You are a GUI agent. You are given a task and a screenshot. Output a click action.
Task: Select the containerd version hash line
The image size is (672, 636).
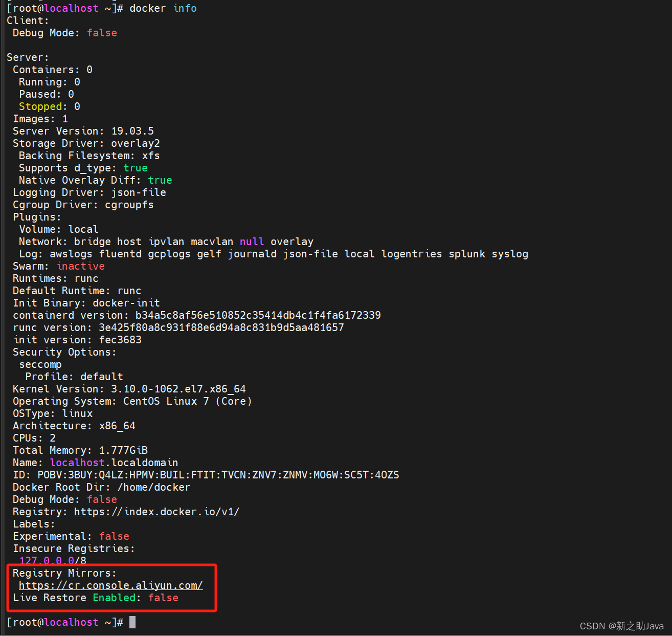tap(197, 315)
